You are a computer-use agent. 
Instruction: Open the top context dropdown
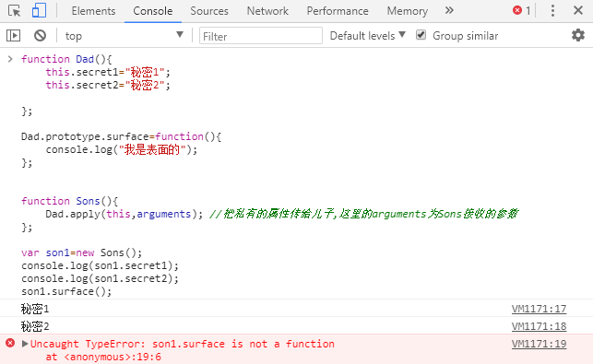click(125, 36)
